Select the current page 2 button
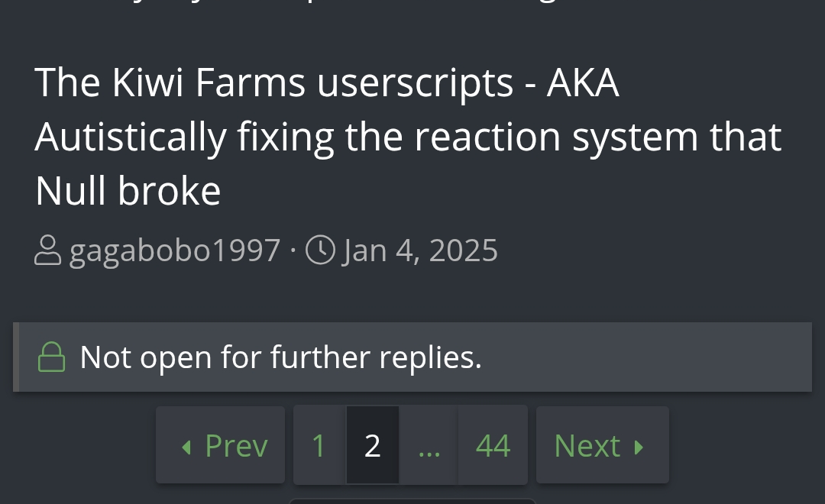 pyautogui.click(x=373, y=445)
